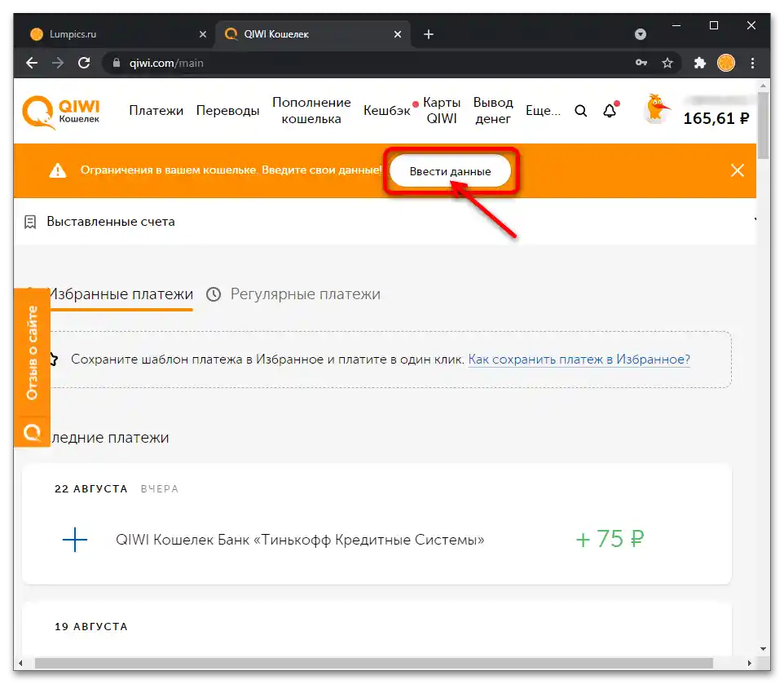Viewport: 784px width, 684px height.
Task: Click the ВЧЕРА label
Action: 160,489
